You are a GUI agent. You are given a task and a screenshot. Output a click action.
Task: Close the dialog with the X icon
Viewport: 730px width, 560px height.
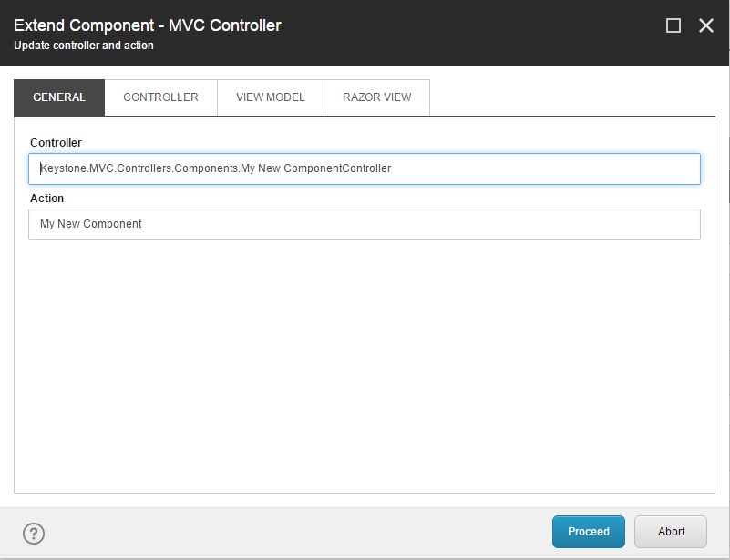(x=706, y=25)
